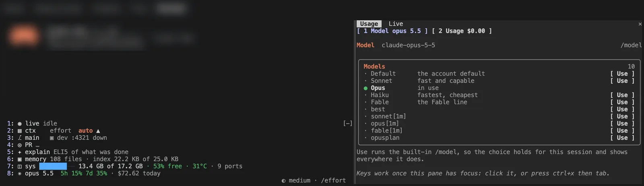Select the Fable model name

pos(380,102)
